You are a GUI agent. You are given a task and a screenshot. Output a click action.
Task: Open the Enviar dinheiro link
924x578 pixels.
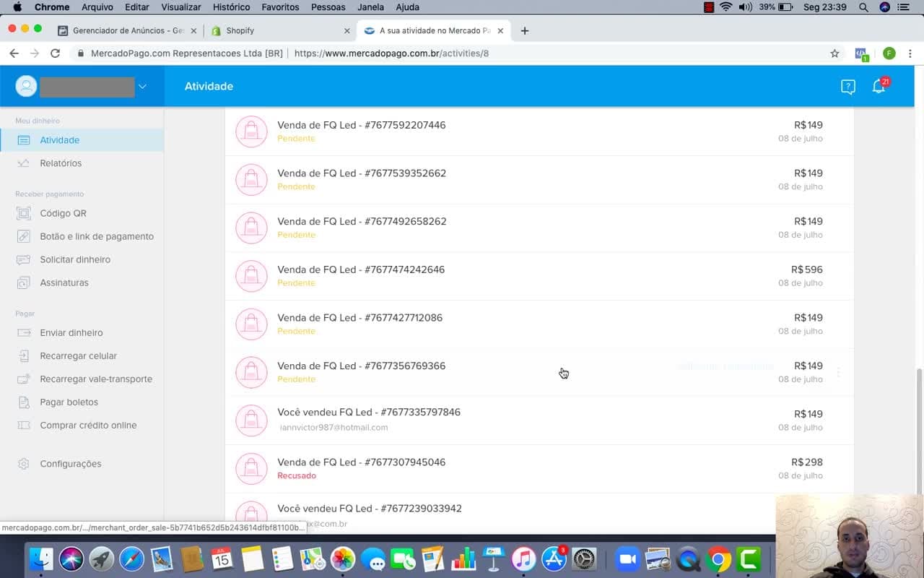71,333
